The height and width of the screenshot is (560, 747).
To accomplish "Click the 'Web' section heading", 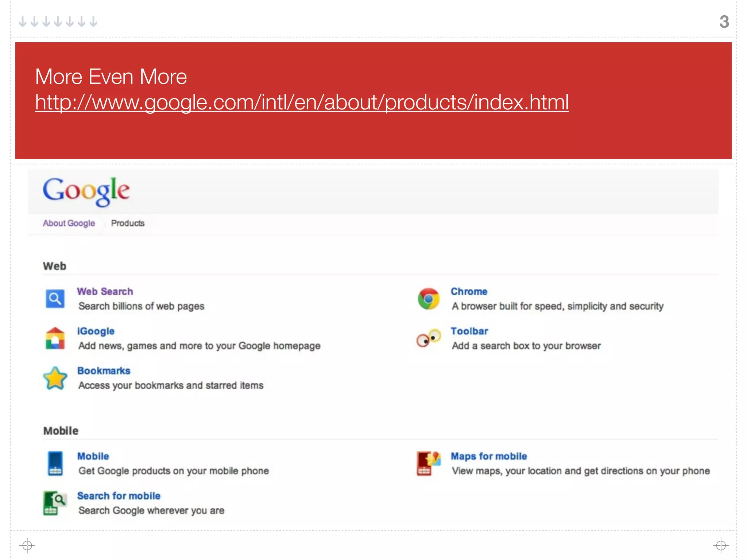I will tap(55, 266).
